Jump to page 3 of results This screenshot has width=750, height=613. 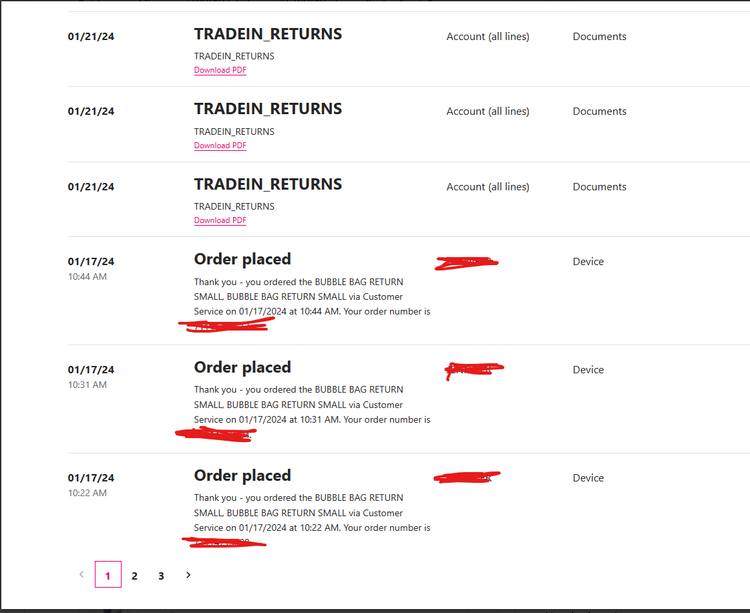click(x=161, y=576)
